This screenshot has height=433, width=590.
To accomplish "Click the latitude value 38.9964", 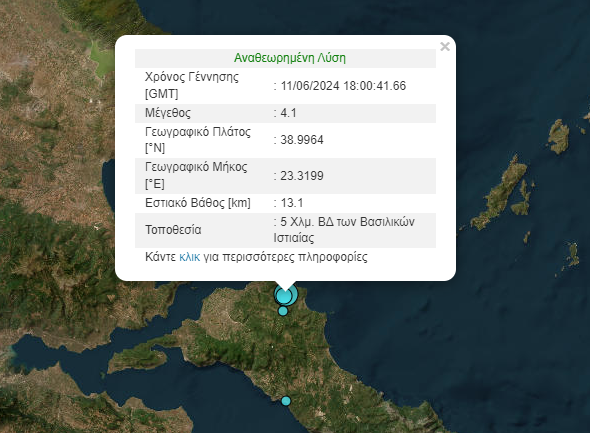I will (x=302, y=140).
